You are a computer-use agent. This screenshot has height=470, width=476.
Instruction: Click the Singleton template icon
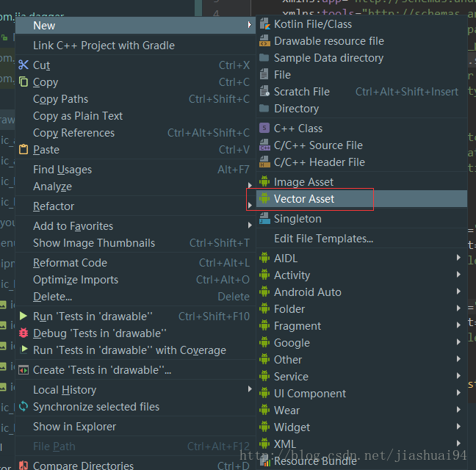point(264,219)
